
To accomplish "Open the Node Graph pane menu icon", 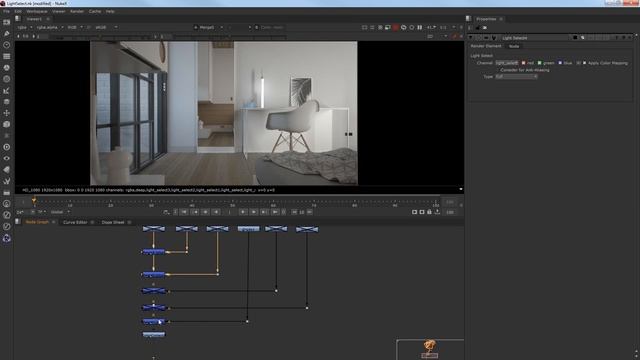I will [18, 222].
